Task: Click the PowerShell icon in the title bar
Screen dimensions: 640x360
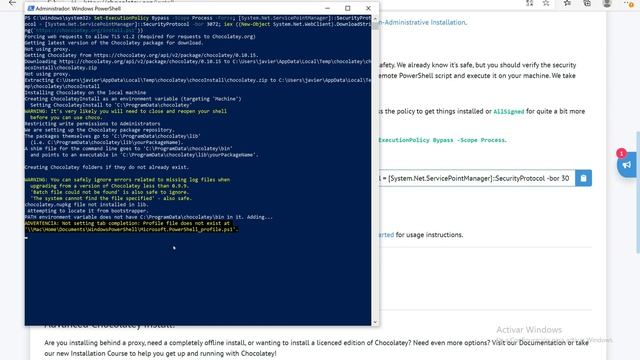Action: click(30, 8)
